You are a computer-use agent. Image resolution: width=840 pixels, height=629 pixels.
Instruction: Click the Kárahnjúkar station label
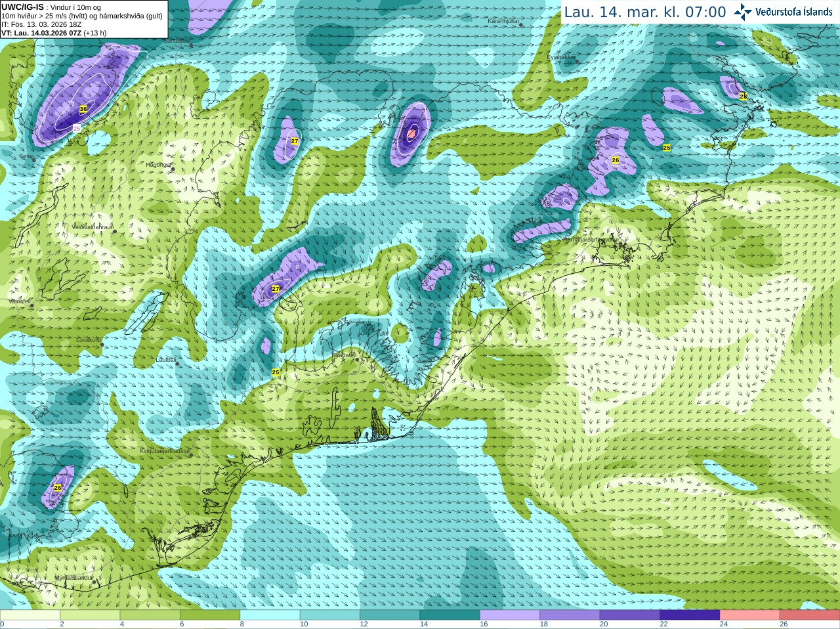coord(503,22)
